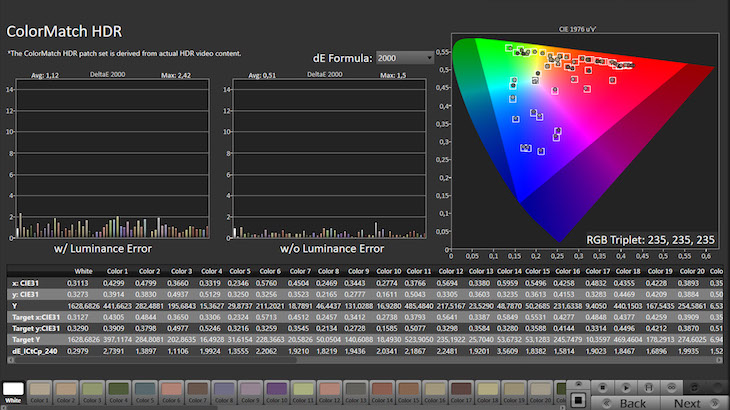
Task: Click the single-frame read icon
Action: tap(626, 386)
